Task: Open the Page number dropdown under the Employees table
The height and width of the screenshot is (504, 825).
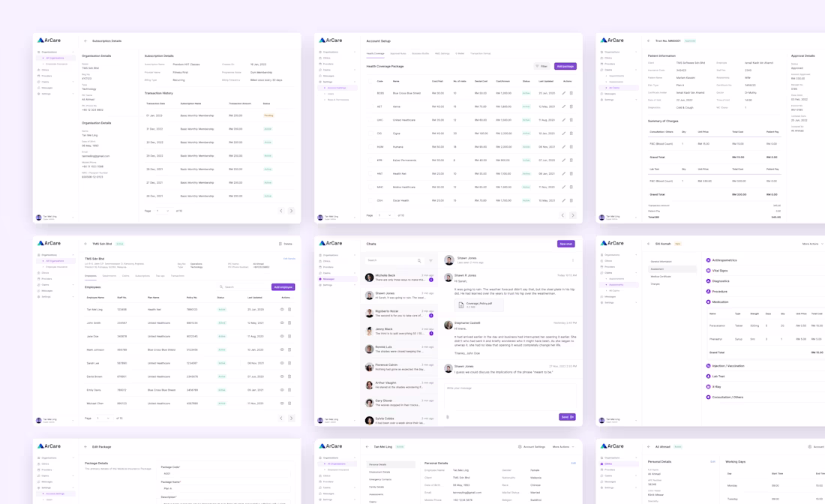Action: click(103, 418)
